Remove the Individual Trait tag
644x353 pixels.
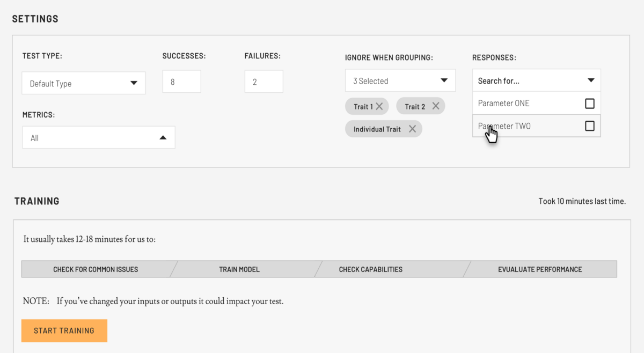tap(412, 129)
